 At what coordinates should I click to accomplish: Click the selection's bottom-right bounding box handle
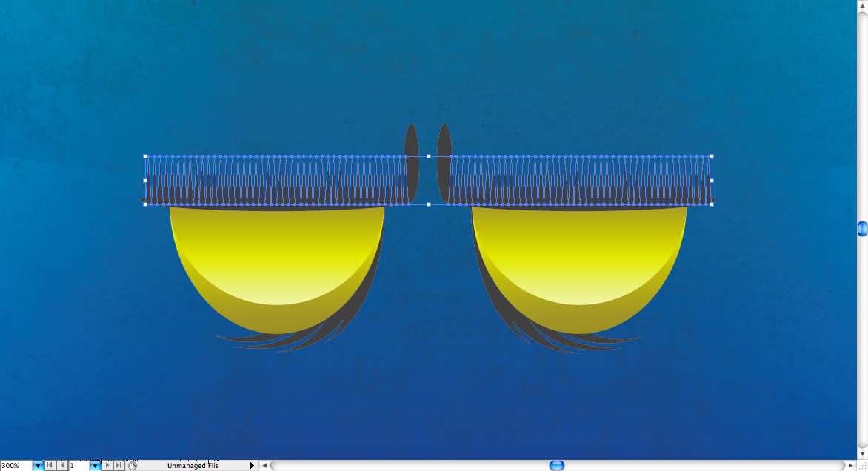712,204
